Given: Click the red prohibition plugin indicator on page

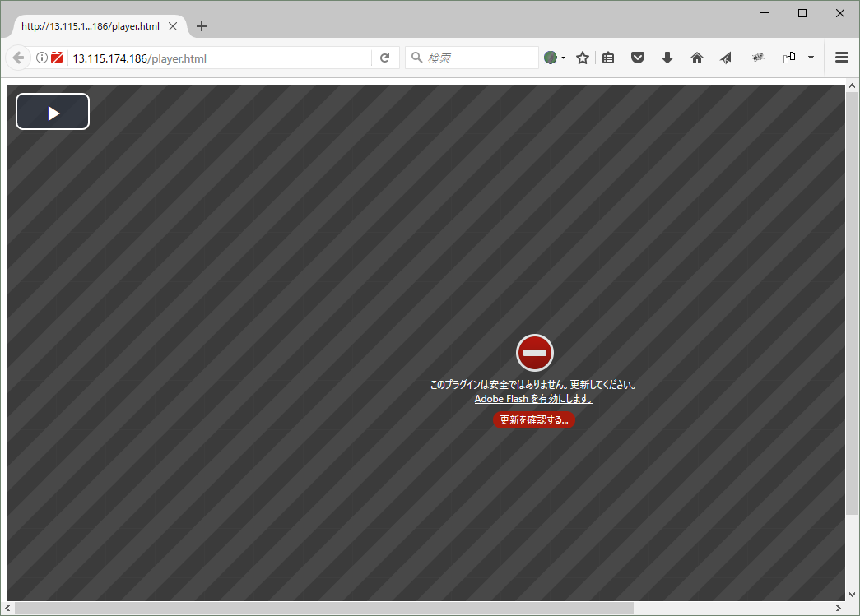Looking at the screenshot, I should coord(534,352).
